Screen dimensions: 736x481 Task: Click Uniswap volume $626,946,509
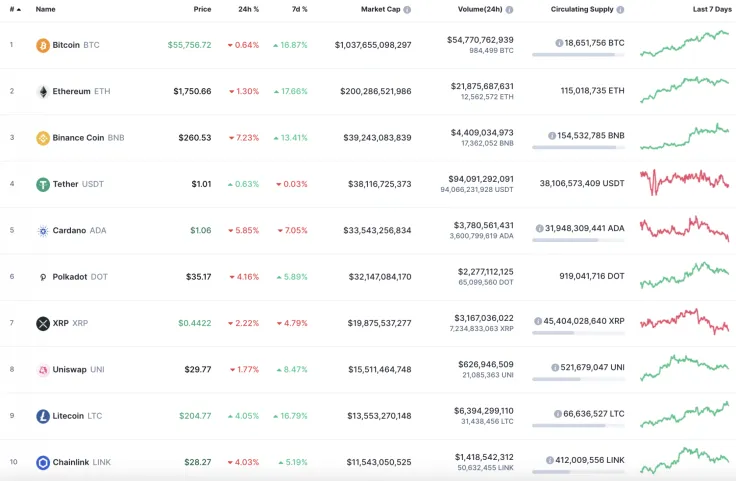486,365
